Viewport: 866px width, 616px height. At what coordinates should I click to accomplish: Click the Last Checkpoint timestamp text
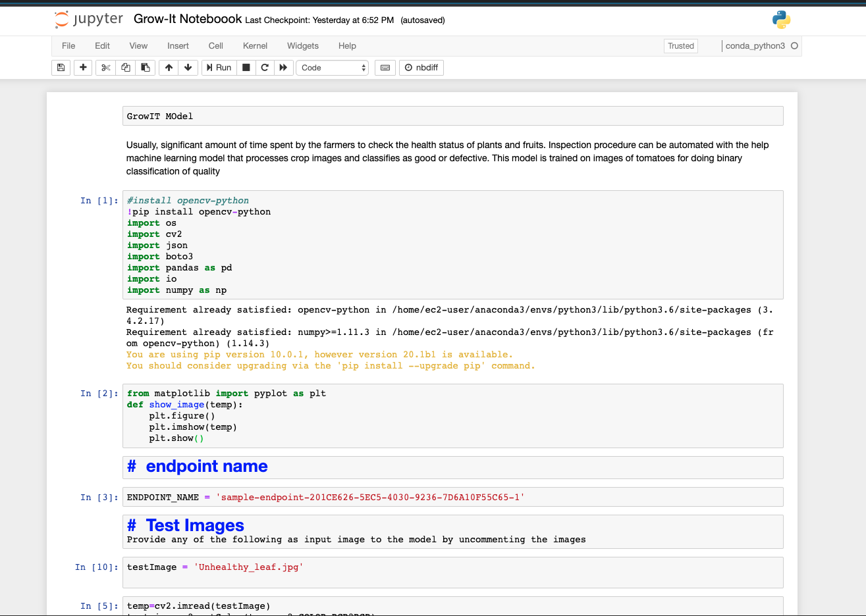tap(319, 20)
